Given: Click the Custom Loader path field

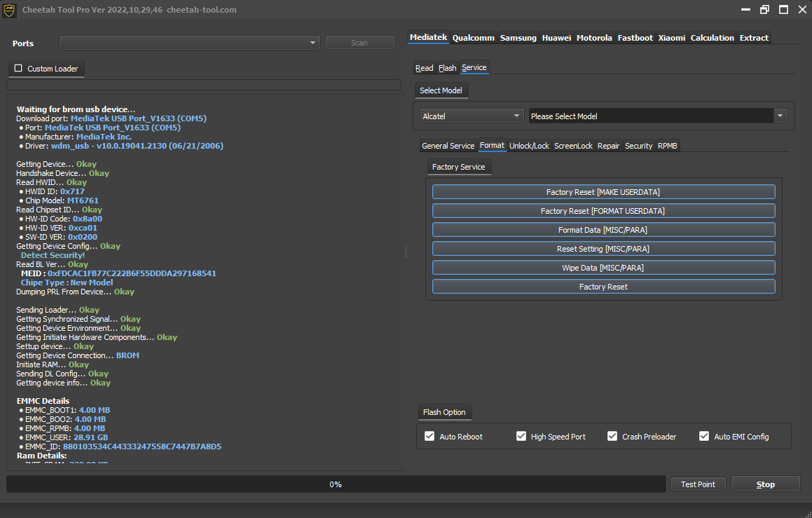Looking at the screenshot, I should pos(204,85).
